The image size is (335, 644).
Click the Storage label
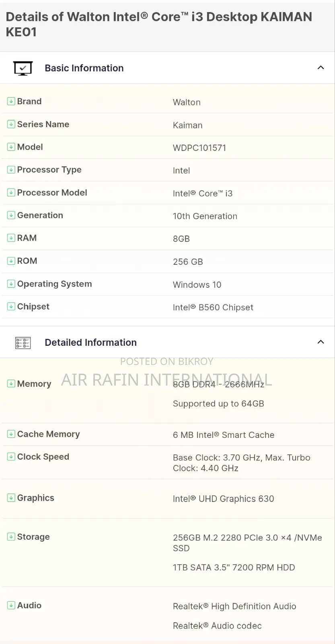pos(33,537)
